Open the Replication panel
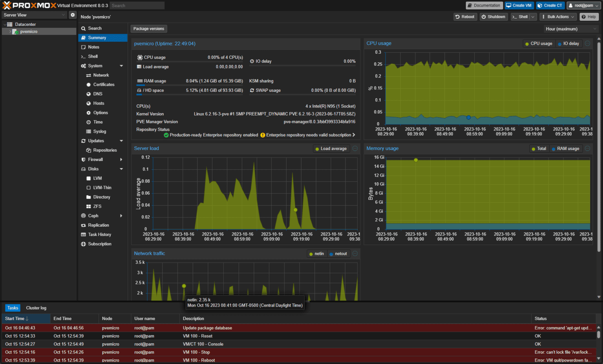 click(99, 225)
